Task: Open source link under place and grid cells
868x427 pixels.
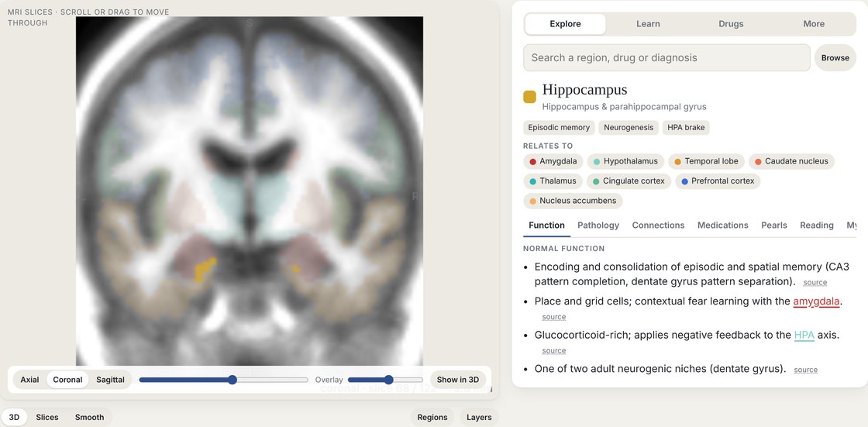Action: (553, 317)
